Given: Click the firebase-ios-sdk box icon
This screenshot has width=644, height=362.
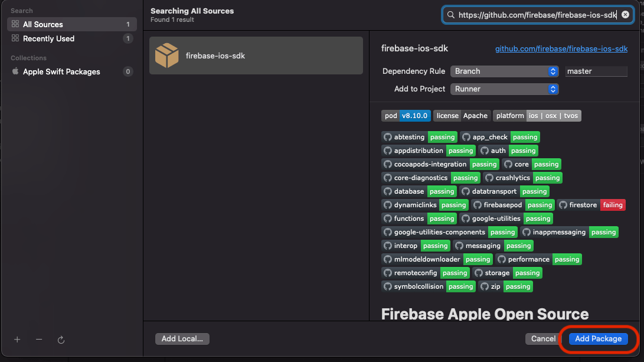Looking at the screenshot, I should click(166, 56).
